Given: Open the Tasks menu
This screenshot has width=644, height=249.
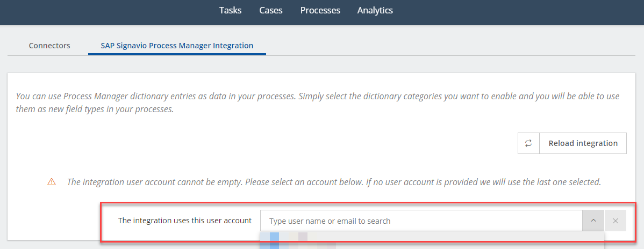Looking at the screenshot, I should 231,10.
